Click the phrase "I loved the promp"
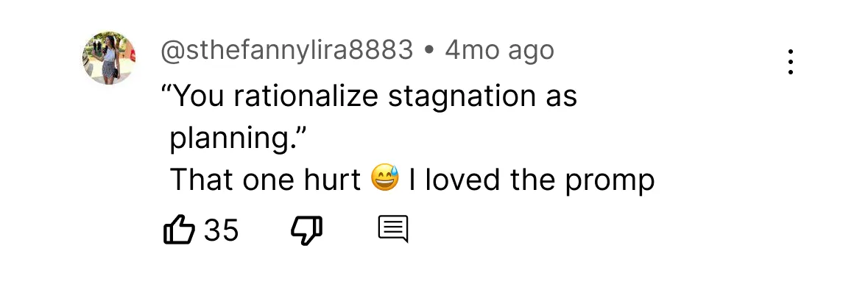The height and width of the screenshot is (307, 868). pos(532,180)
